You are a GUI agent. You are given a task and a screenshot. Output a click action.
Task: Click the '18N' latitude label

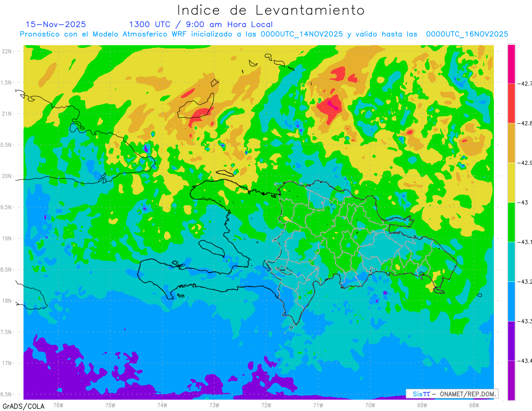7,301
